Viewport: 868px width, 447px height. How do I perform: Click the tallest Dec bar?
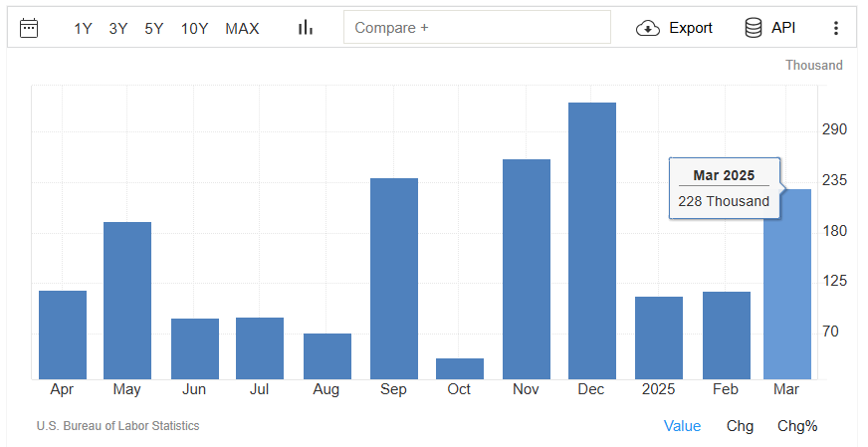click(x=591, y=241)
